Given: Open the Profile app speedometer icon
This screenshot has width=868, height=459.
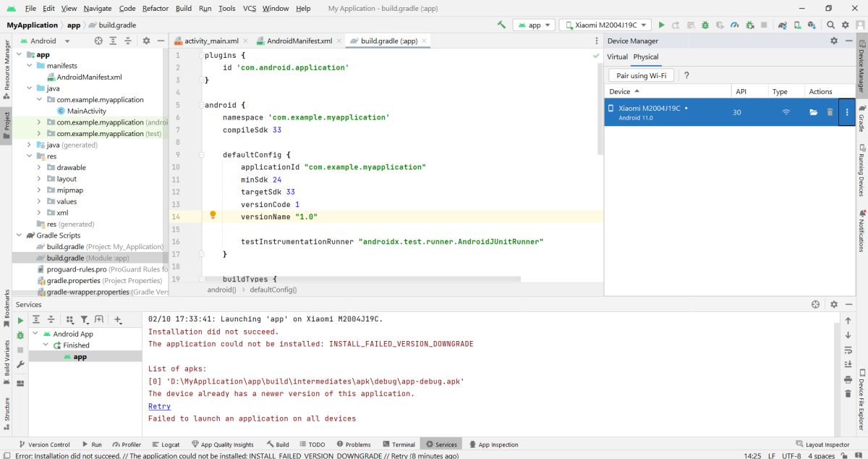Looking at the screenshot, I should point(734,25).
